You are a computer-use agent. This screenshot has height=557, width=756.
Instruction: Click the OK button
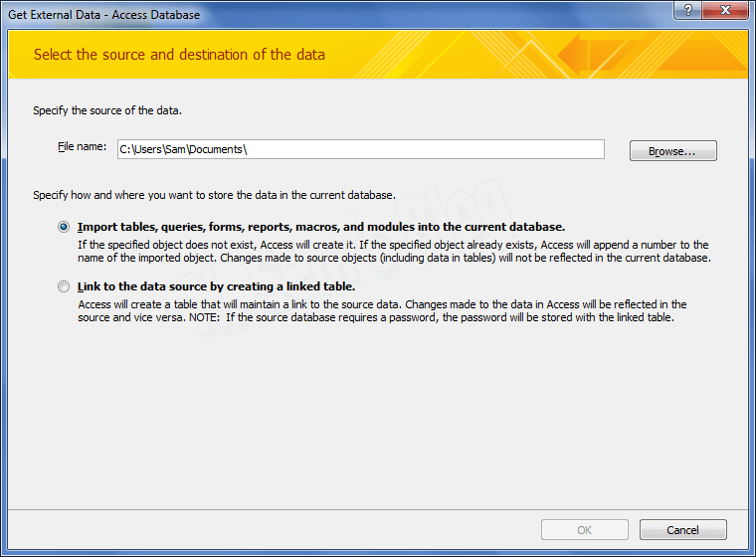[x=585, y=530]
